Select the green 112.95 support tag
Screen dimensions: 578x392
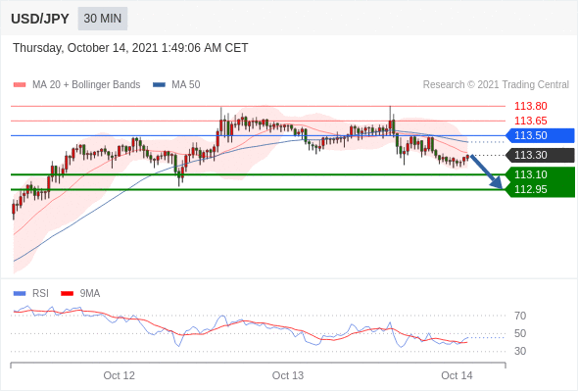pyautogui.click(x=540, y=189)
